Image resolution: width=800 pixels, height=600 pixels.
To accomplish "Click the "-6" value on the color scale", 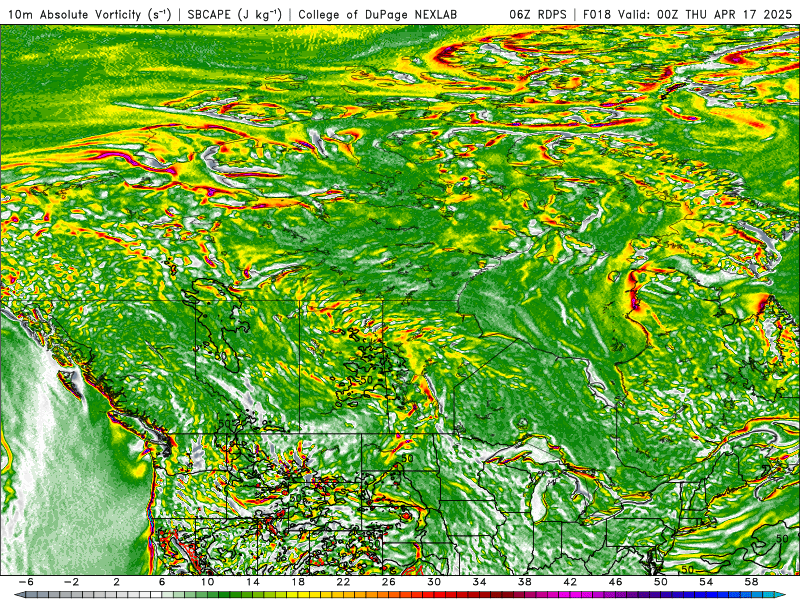I will [26, 582].
